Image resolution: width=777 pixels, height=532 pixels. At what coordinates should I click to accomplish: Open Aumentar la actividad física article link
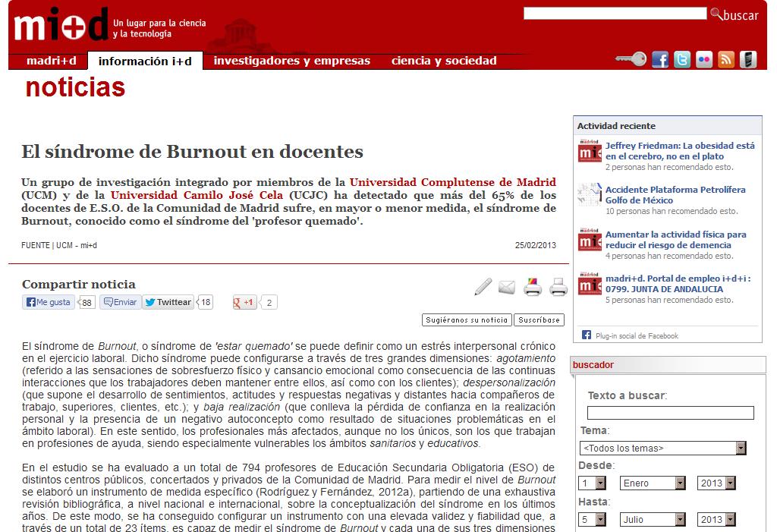coord(676,240)
